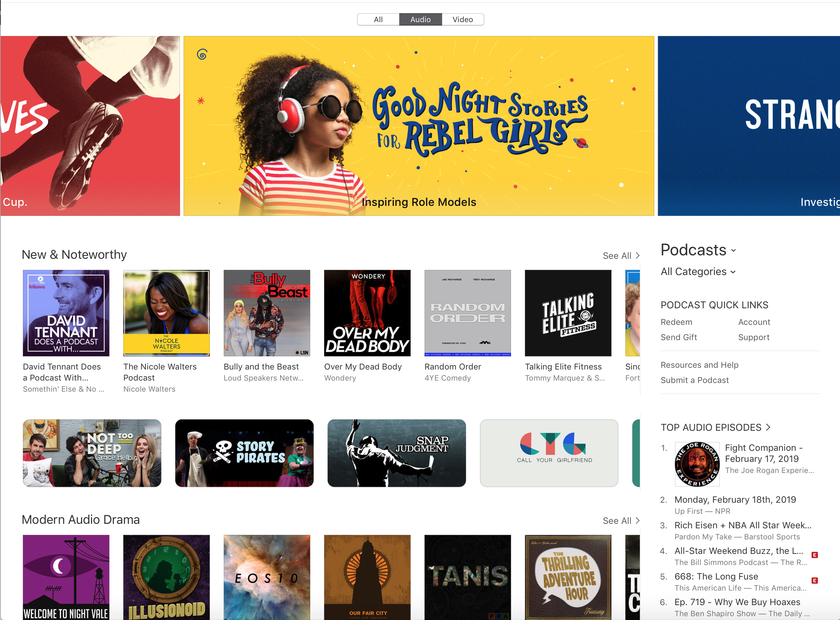Image resolution: width=840 pixels, height=620 pixels.
Task: Open Story Pirates tile
Action: pyautogui.click(x=244, y=453)
